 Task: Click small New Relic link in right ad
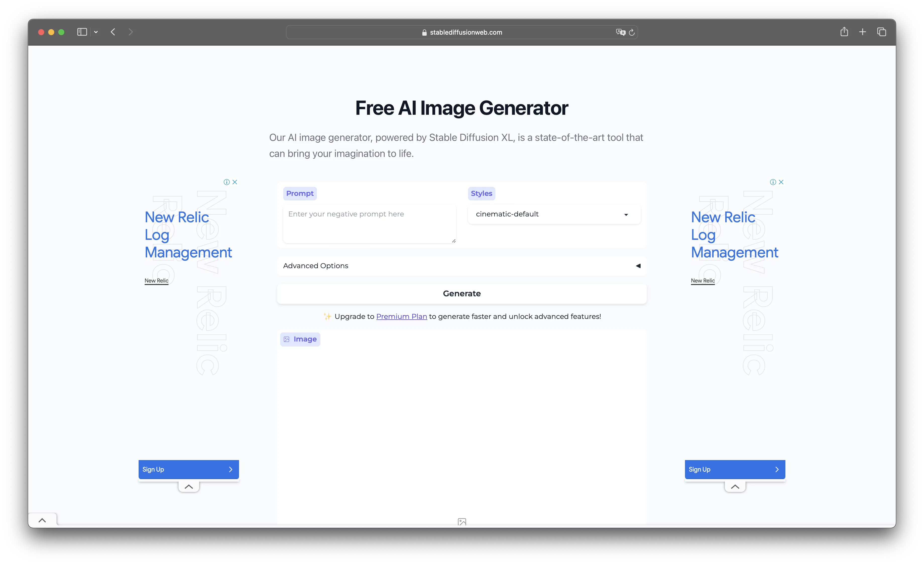(703, 281)
